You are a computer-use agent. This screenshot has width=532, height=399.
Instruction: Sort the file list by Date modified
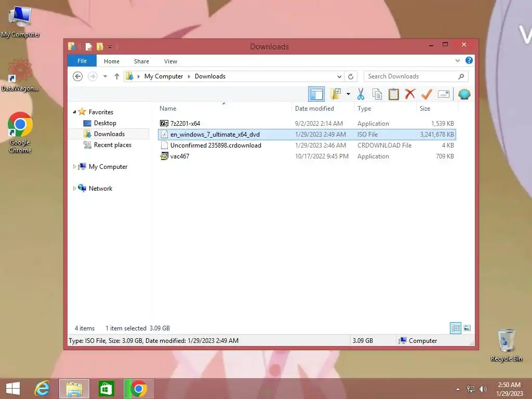314,109
